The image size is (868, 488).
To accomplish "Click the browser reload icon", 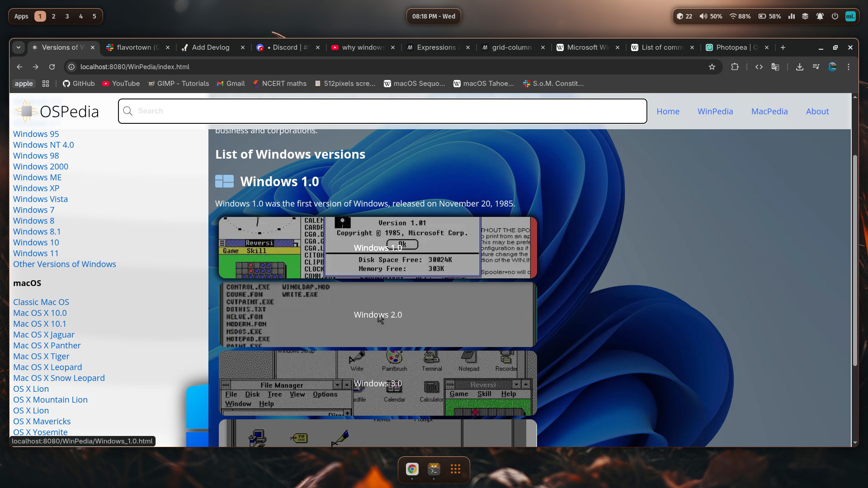I will [52, 67].
